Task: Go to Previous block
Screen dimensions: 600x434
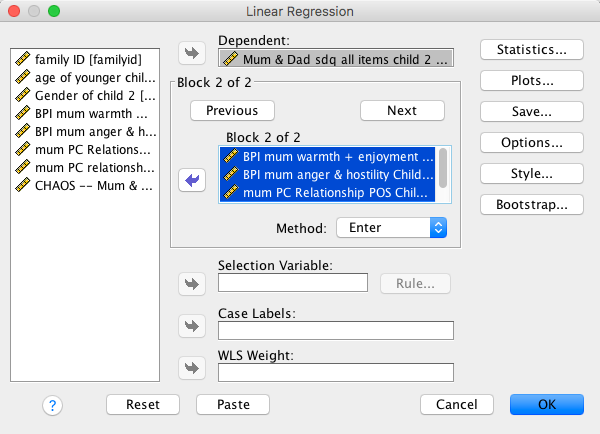Action: 232,111
